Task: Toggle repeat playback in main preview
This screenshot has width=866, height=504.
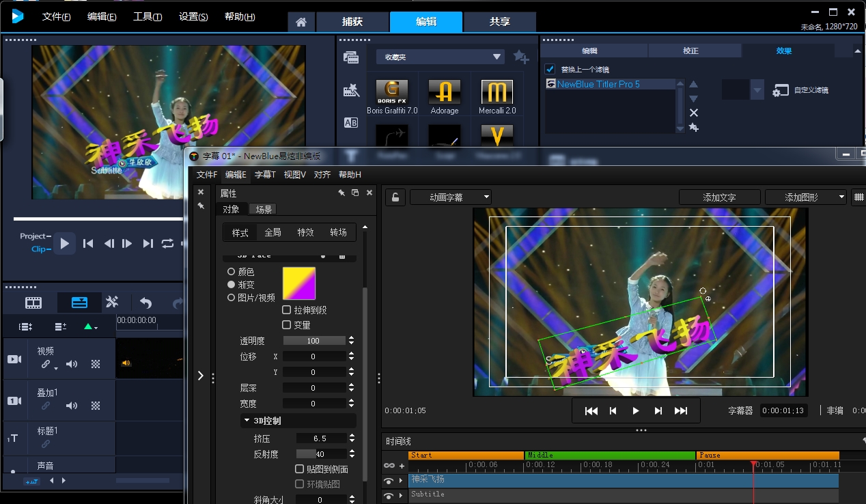Action: (167, 243)
